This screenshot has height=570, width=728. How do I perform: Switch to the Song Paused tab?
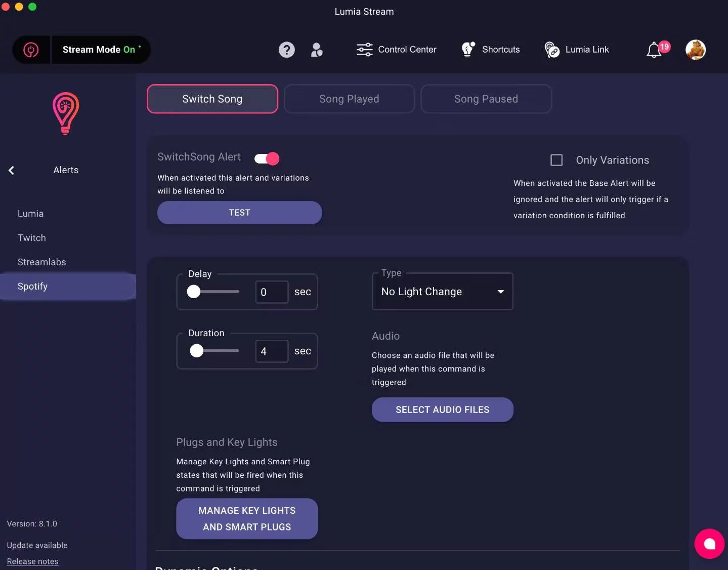click(x=486, y=99)
